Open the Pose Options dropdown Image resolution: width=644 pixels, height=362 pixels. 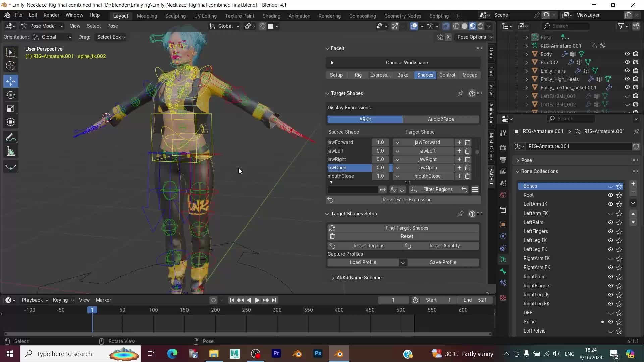pos(474,37)
